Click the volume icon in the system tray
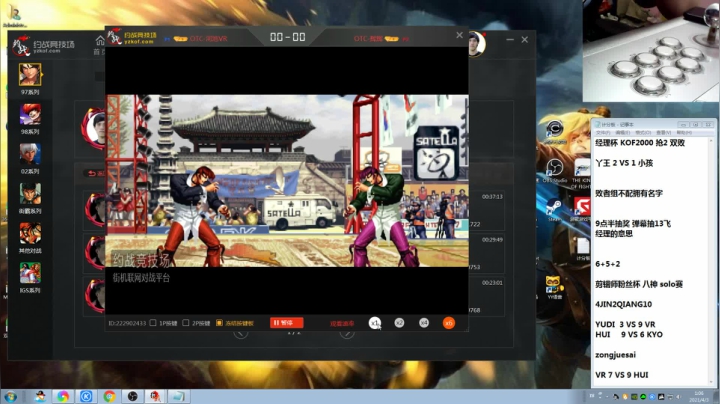This screenshot has width=720, height=404. click(x=678, y=396)
